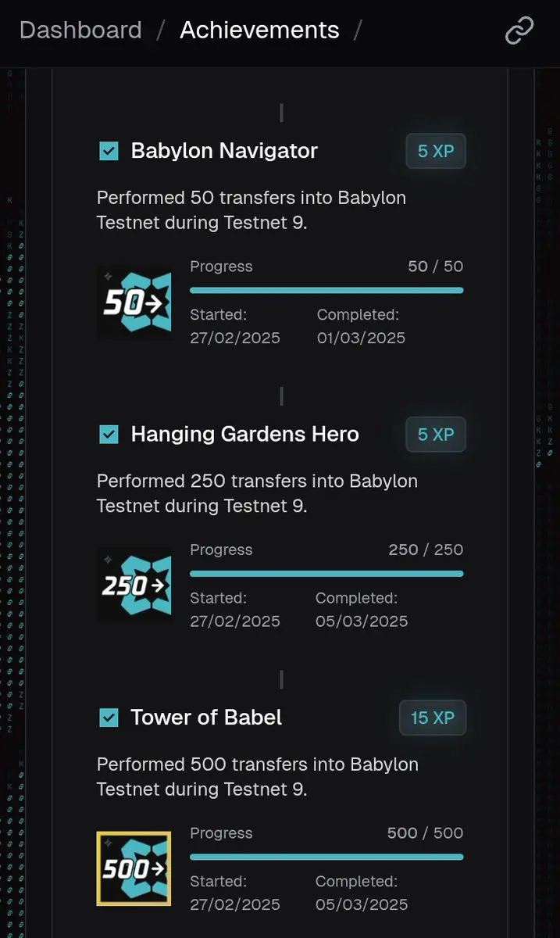560x938 pixels.
Task: Click the 5 XP badge for Babylon Navigator
Action: pyautogui.click(x=436, y=152)
